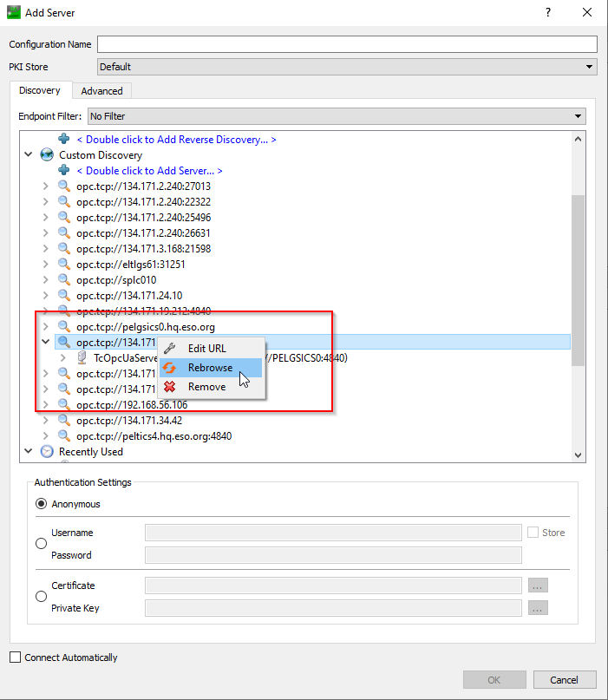Click the Recently Used clock icon
This screenshot has width=608, height=700.
(47, 452)
